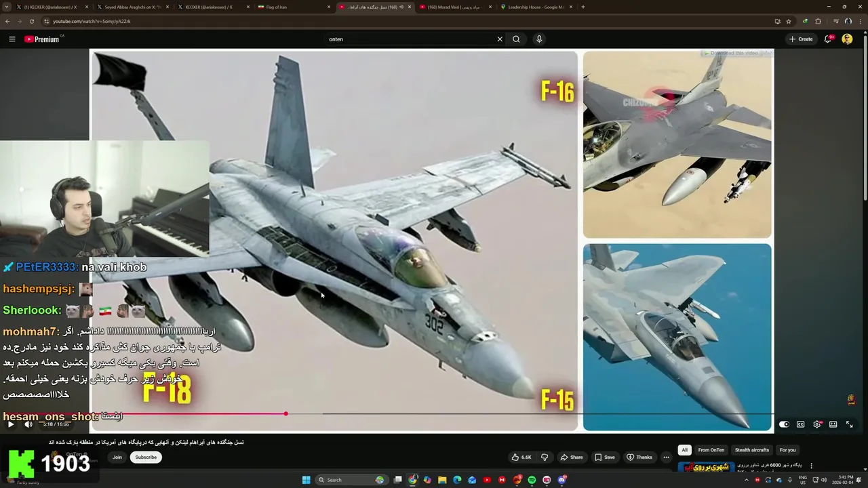Click the red progress bar scrubber
868x488 pixels.
tap(285, 413)
